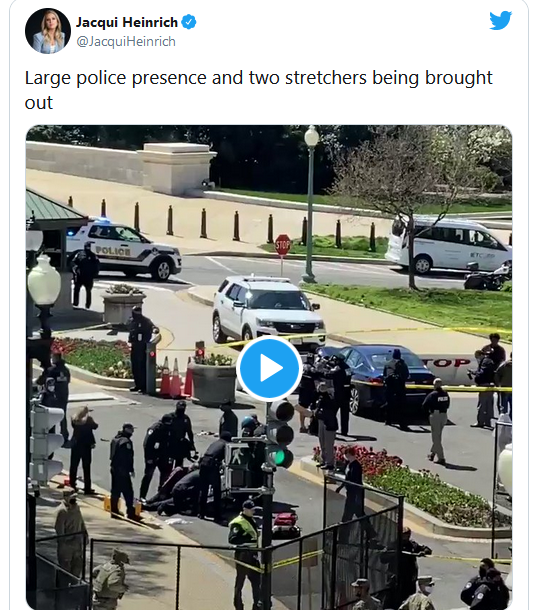Open the tweet text about stretchers
Screen dimensions: 533x610
258,90
